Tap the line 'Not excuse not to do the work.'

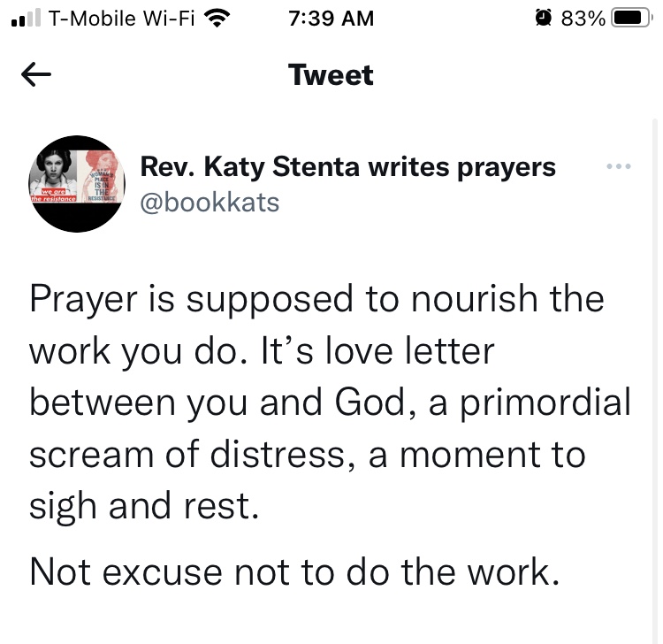(294, 571)
